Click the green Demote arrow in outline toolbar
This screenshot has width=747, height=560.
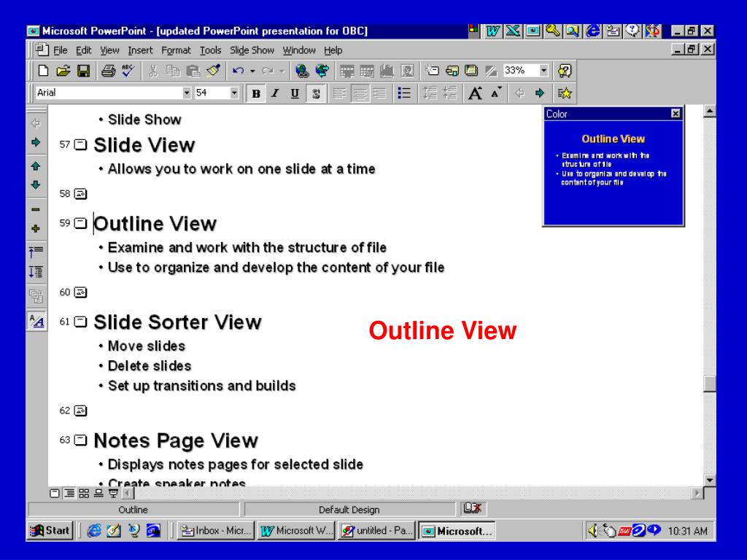[x=36, y=142]
